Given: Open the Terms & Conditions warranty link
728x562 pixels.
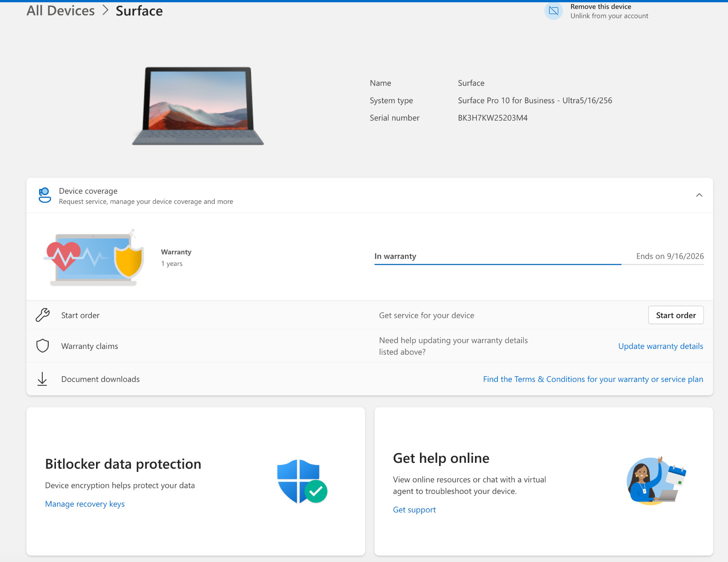Looking at the screenshot, I should 593,379.
